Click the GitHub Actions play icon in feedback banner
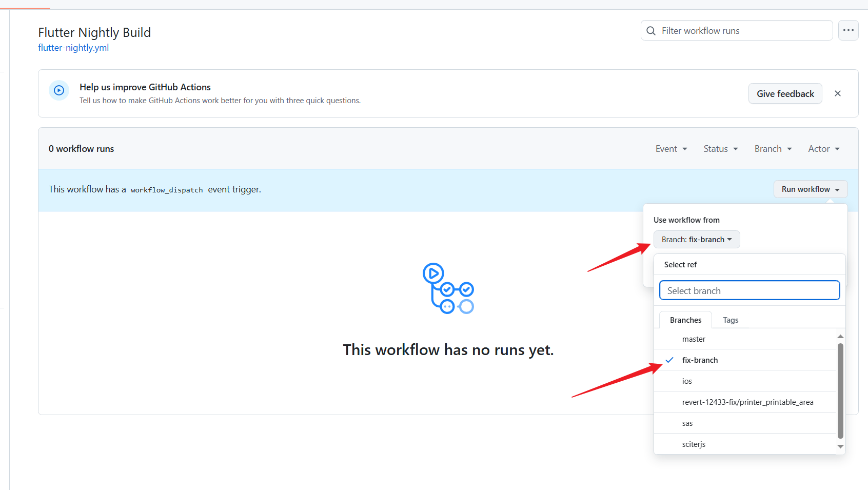The width and height of the screenshot is (868, 490). 59,90
